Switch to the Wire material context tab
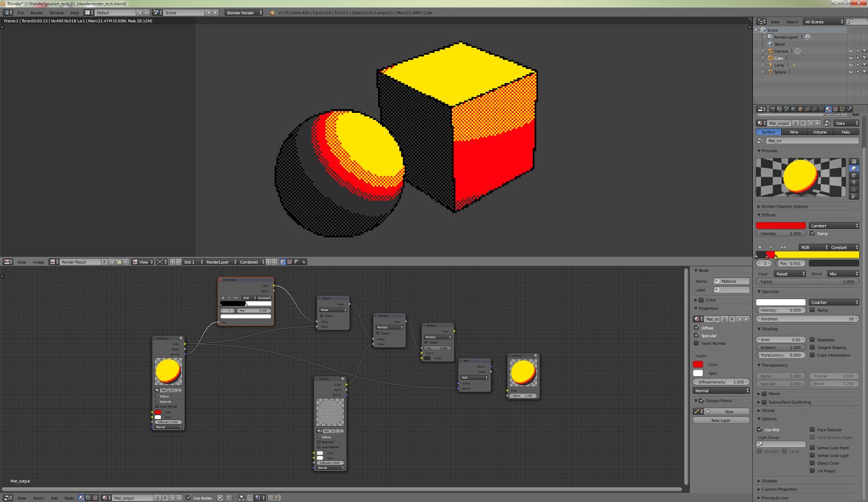Viewport: 868px width, 502px height. coord(794,132)
